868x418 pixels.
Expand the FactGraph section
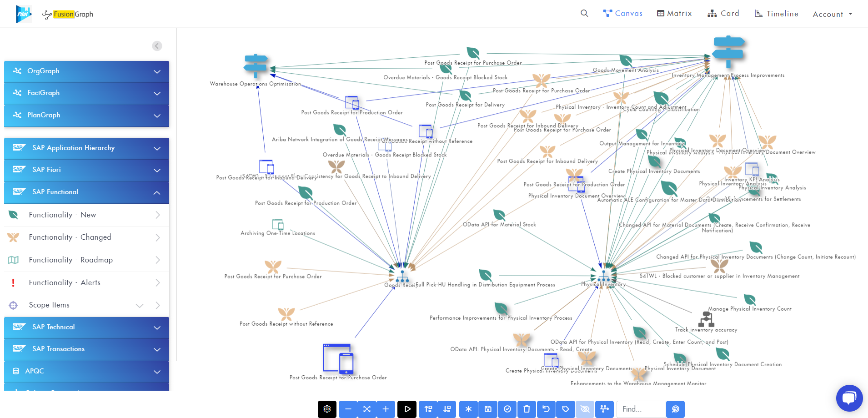pyautogui.click(x=86, y=93)
